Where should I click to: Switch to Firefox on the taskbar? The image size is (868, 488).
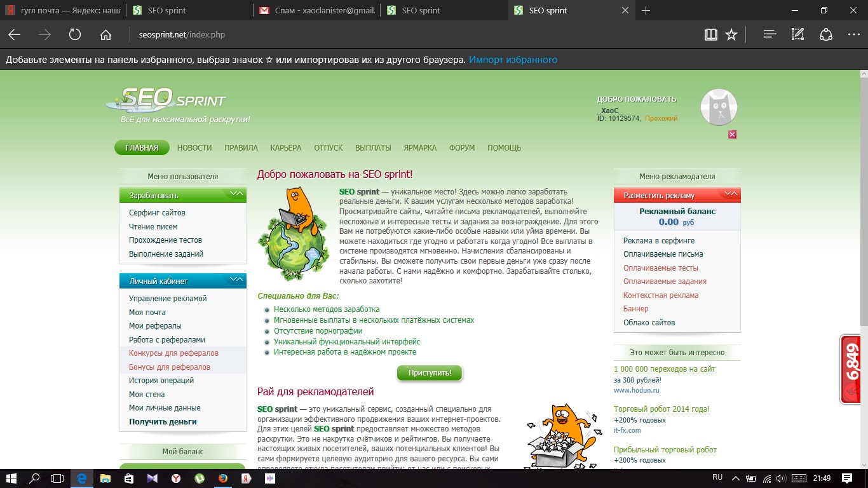222,478
